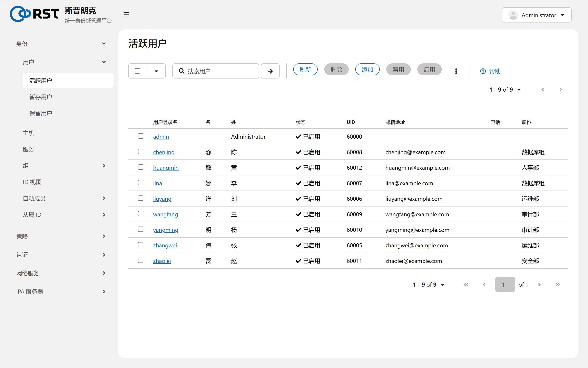Open the kebab more-actions menu
The image size is (588, 368).
[x=456, y=71]
